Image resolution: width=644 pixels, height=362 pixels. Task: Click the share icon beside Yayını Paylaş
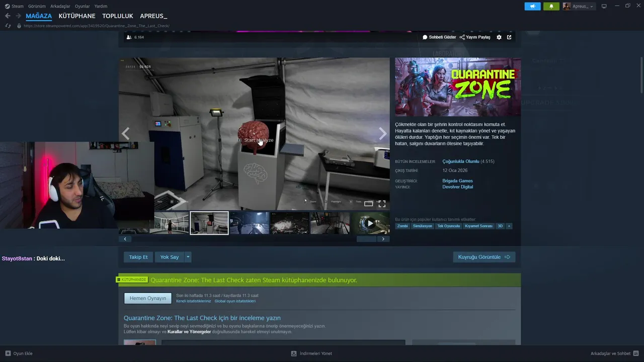click(462, 37)
